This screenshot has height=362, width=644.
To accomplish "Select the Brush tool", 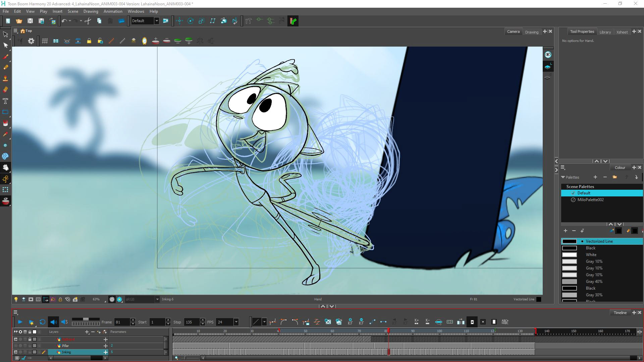I will [5, 56].
